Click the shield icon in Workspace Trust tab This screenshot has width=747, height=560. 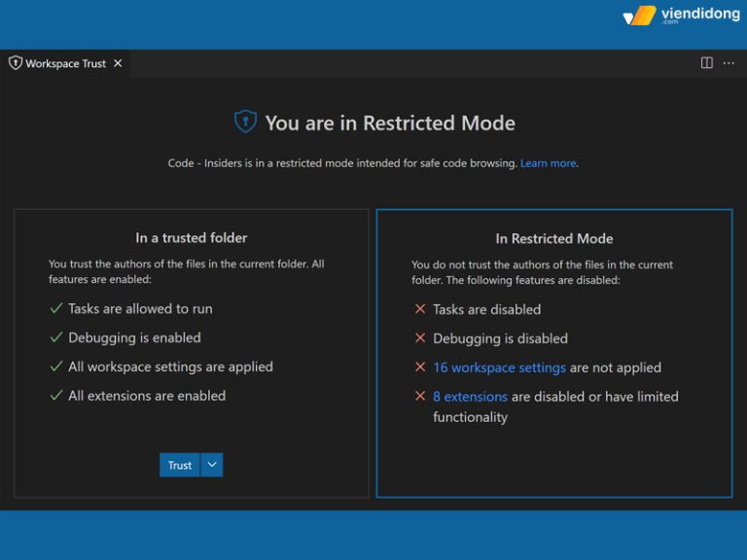16,63
